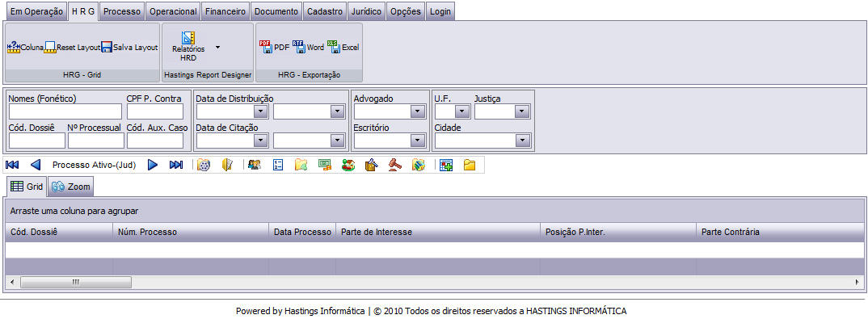This screenshot has width=868, height=319.
Task: Click the judge gavel icon
Action: [394, 165]
